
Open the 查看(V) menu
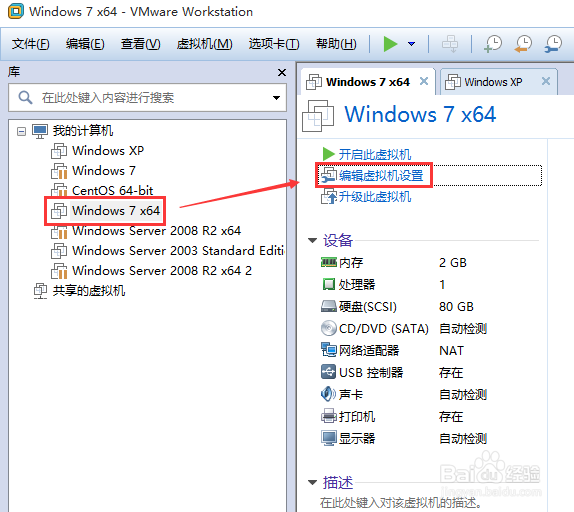coord(141,44)
